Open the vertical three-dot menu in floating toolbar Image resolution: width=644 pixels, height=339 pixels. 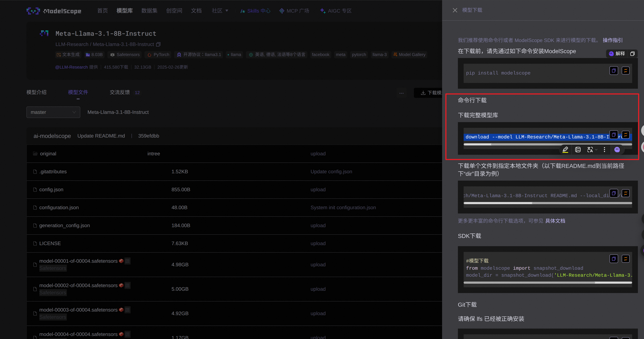tap(604, 150)
